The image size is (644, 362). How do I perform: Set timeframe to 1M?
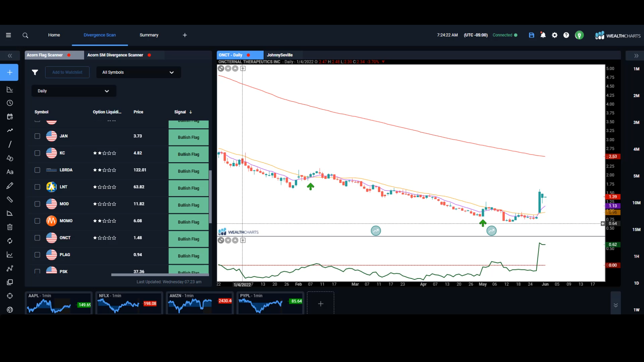636,69
